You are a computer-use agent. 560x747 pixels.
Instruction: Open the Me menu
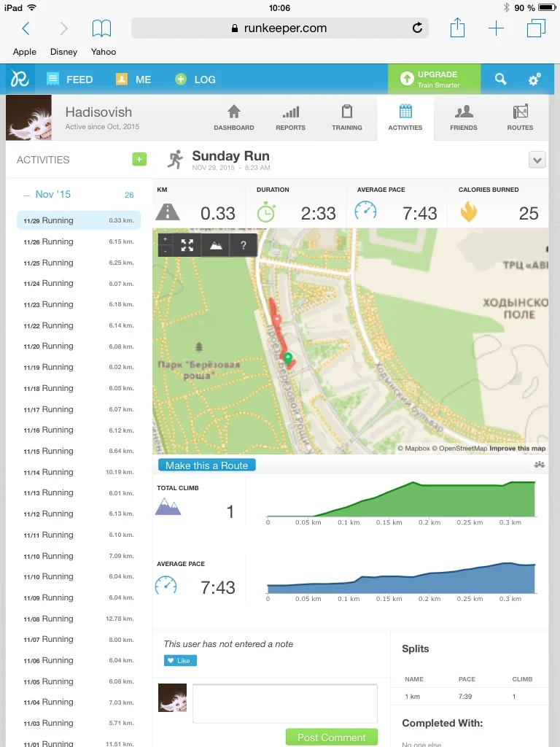pos(133,80)
